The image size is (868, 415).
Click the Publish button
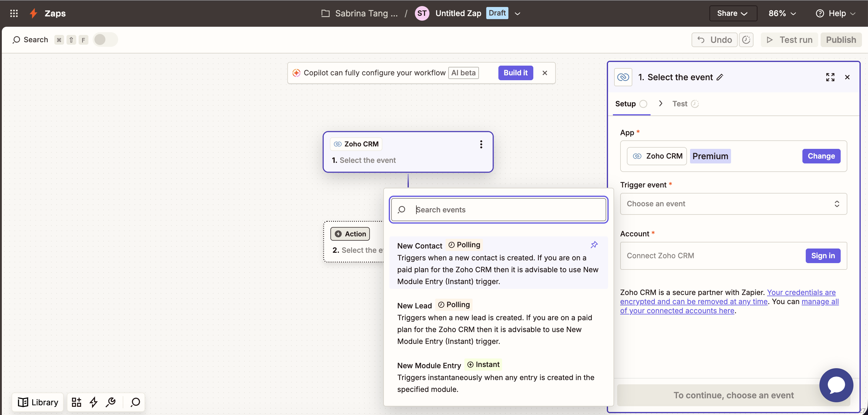841,40
